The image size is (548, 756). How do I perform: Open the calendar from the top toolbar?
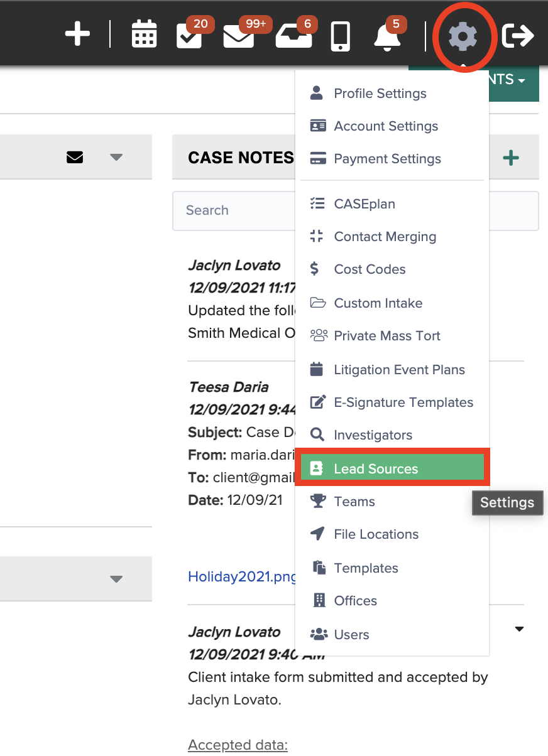point(144,35)
